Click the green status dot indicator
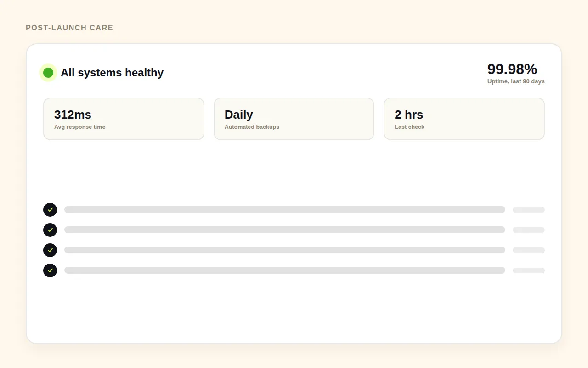This screenshot has height=368, width=588. 48,73
